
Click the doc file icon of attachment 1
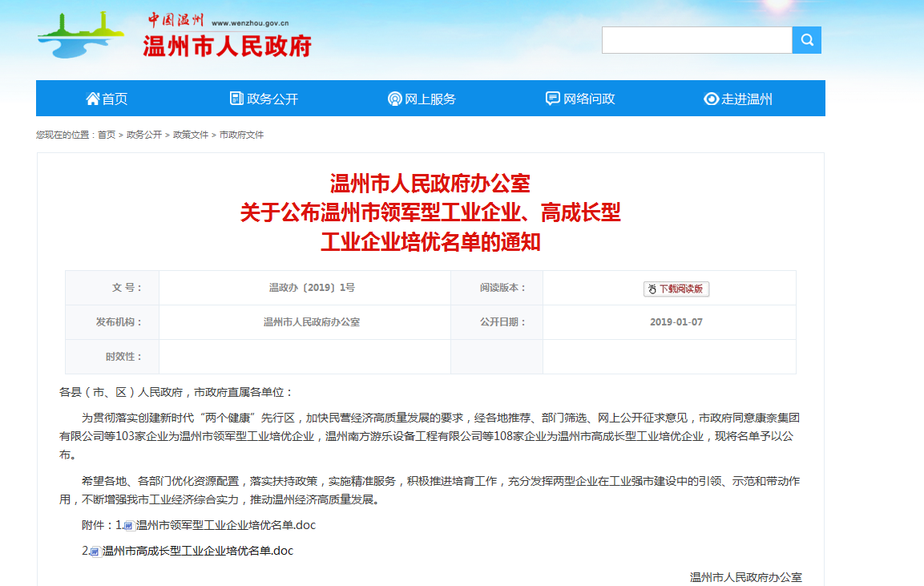128,526
